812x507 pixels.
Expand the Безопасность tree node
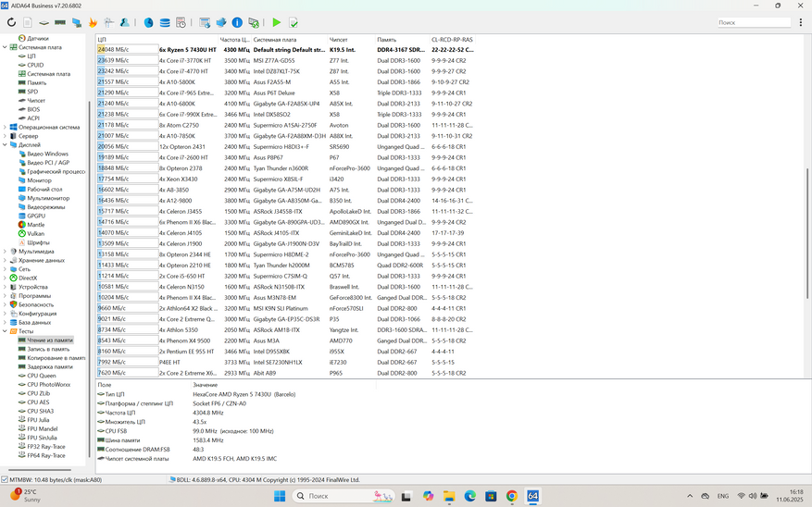tap(5, 304)
